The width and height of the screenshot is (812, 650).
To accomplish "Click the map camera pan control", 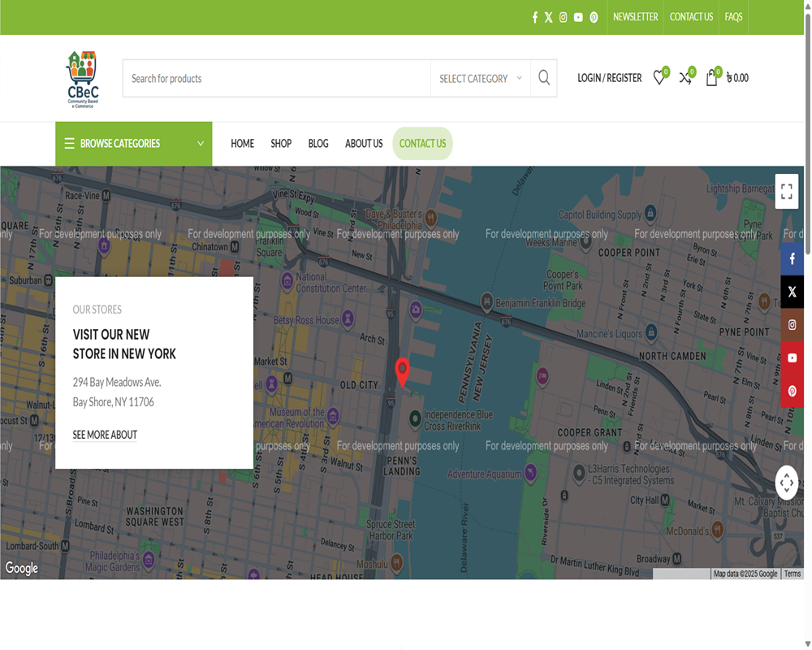I will click(786, 483).
